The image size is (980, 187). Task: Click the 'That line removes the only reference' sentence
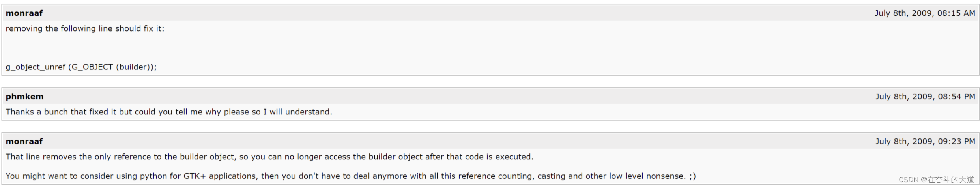coord(269,157)
